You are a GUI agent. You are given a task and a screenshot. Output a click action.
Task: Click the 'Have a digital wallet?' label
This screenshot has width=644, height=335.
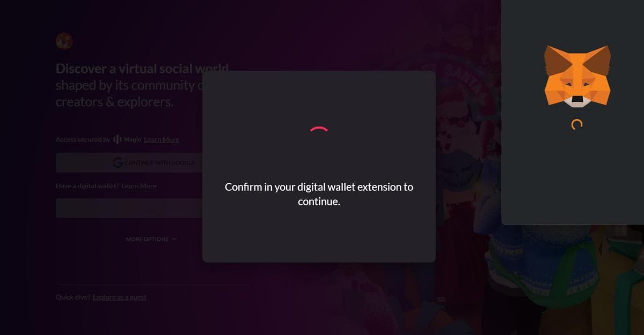(87, 186)
